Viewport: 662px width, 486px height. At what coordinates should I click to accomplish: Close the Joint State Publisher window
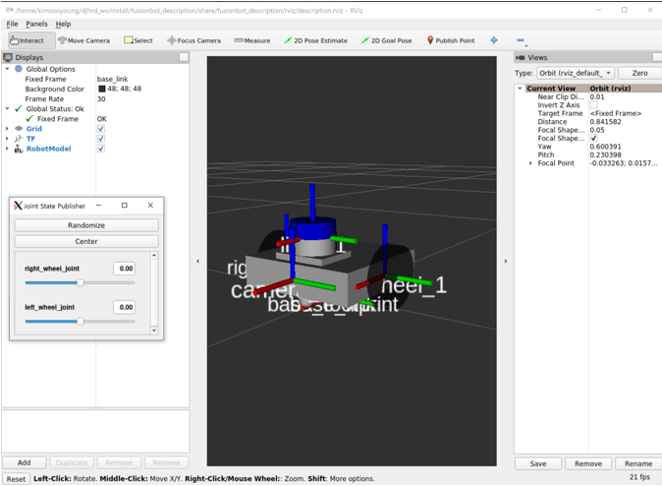point(150,205)
